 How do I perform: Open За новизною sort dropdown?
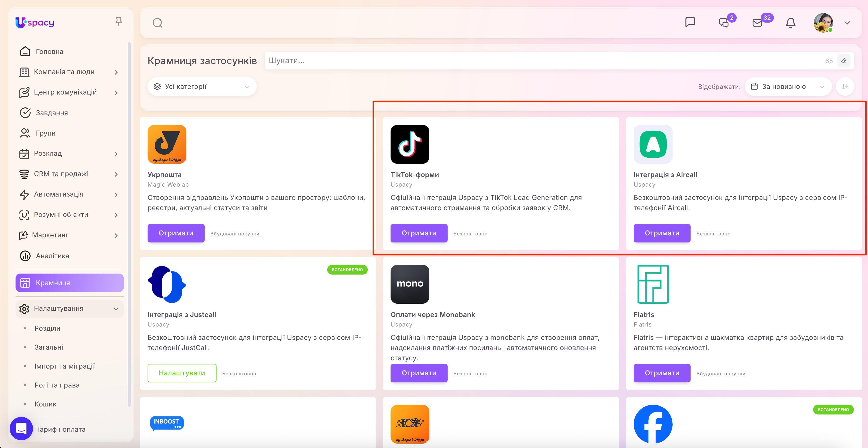tap(788, 87)
